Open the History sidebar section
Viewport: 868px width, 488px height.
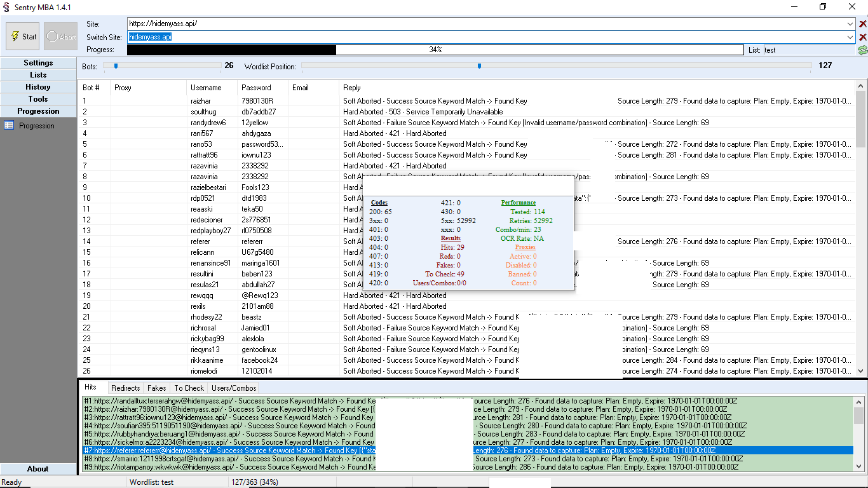(x=38, y=87)
